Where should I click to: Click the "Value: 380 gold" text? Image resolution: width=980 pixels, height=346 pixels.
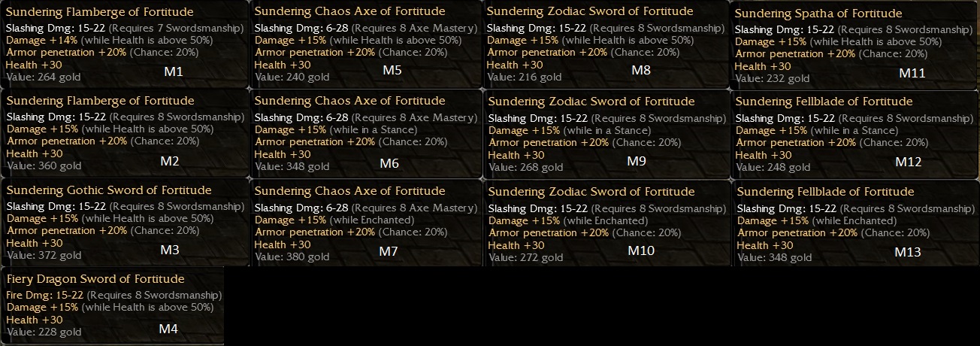(292, 256)
